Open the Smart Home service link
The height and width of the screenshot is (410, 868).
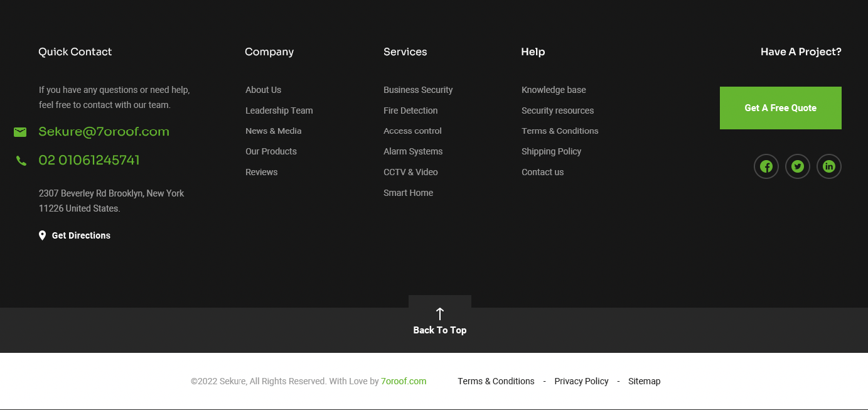click(408, 193)
